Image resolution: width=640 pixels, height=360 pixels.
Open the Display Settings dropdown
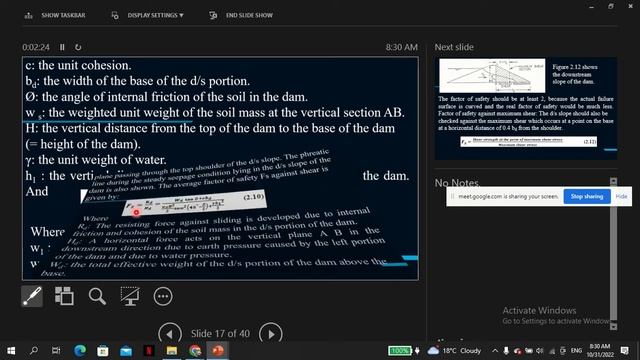pyautogui.click(x=148, y=15)
